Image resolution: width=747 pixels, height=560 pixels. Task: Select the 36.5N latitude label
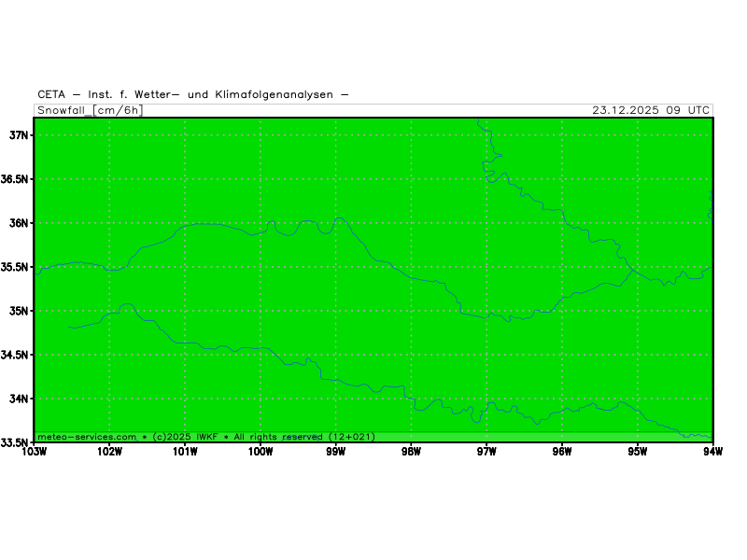point(17,179)
